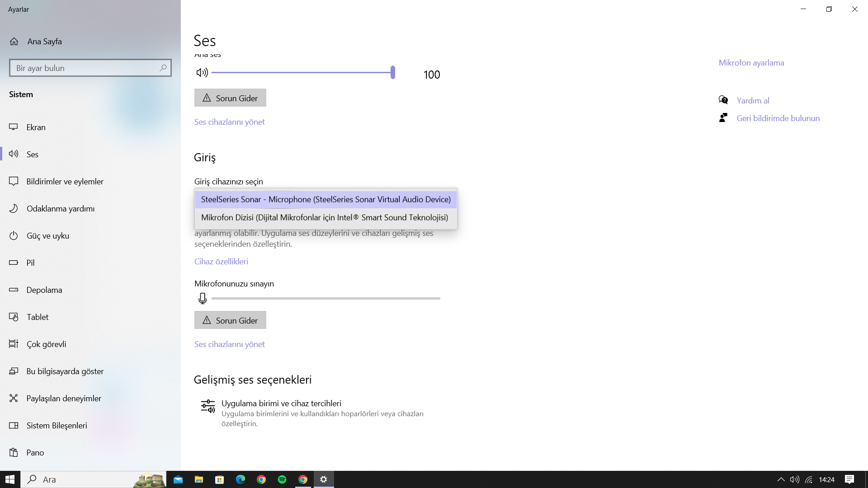This screenshot has height=488, width=868.
Task: Click the Bir ayar bulun search field
Action: (x=86, y=68)
